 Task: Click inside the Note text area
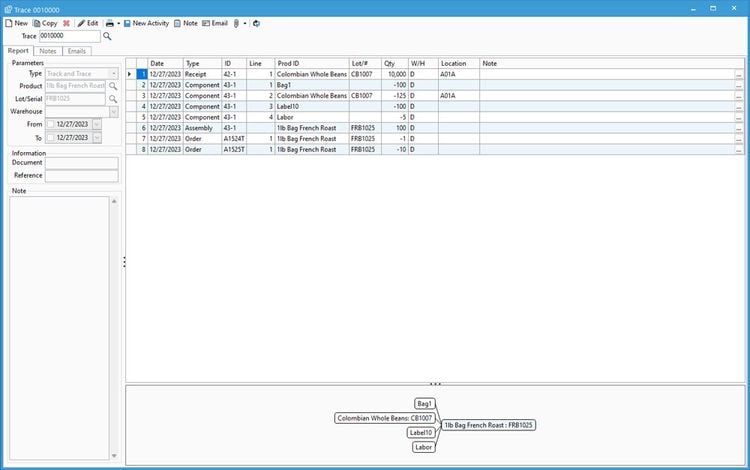59,328
